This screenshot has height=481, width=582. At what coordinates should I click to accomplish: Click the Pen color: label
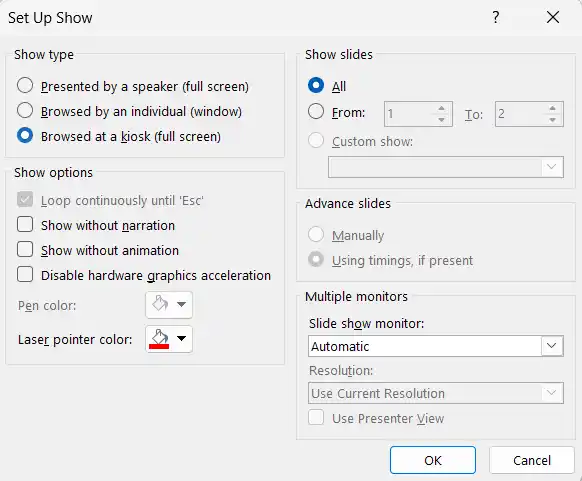pos(47,306)
